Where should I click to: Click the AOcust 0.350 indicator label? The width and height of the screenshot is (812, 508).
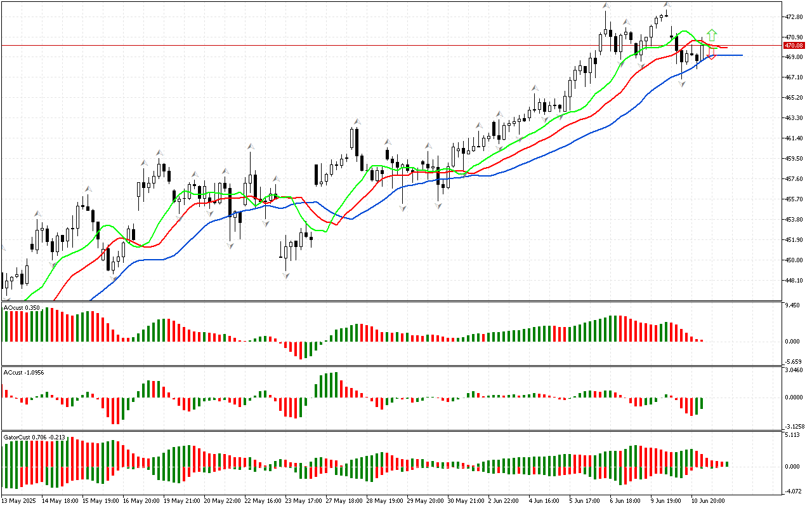[22, 307]
